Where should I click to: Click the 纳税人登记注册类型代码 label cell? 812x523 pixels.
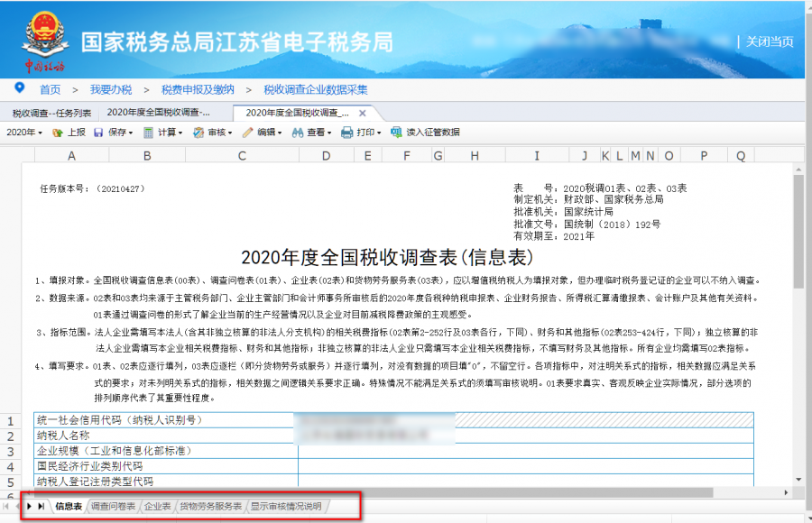click(166, 481)
